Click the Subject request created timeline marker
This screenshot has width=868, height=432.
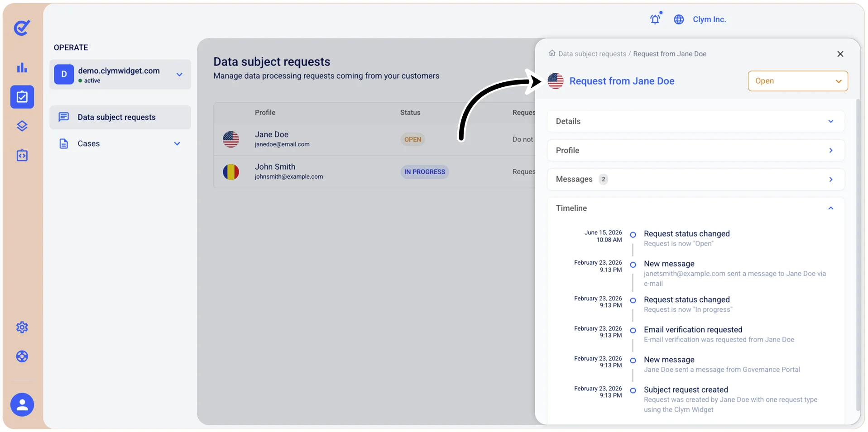(x=633, y=390)
